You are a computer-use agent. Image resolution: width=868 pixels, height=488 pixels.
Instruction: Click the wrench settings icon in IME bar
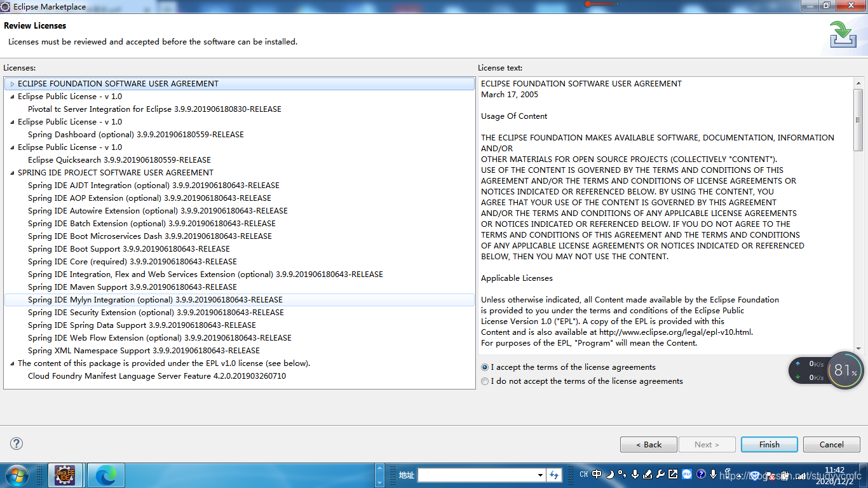point(660,474)
